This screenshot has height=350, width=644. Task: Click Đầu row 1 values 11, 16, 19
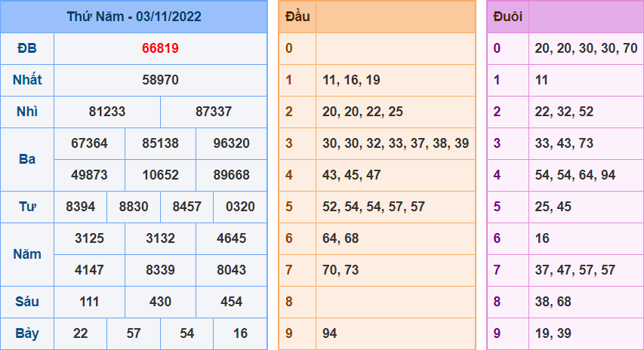coord(351,80)
